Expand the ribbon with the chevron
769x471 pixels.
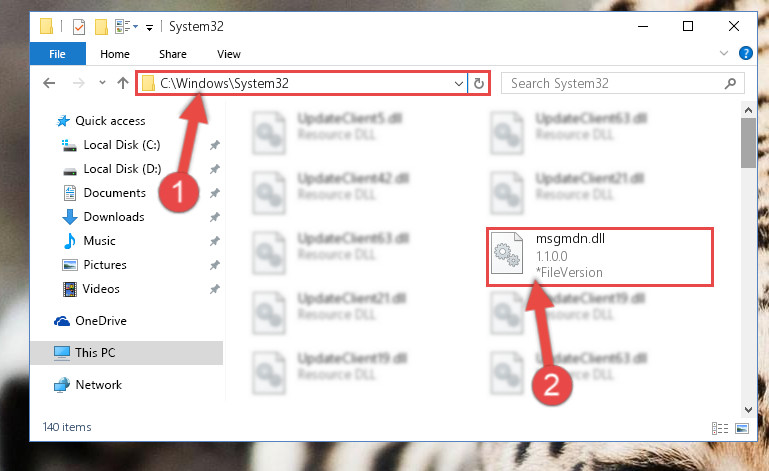[x=723, y=53]
